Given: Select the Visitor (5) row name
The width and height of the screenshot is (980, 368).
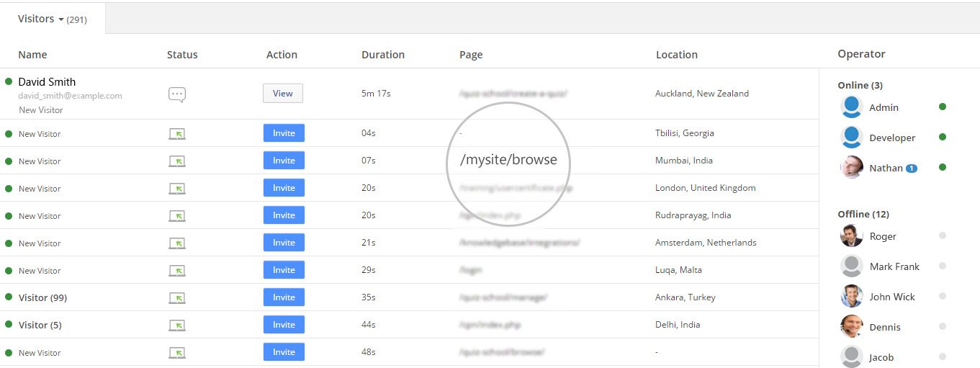Looking at the screenshot, I should [x=40, y=325].
